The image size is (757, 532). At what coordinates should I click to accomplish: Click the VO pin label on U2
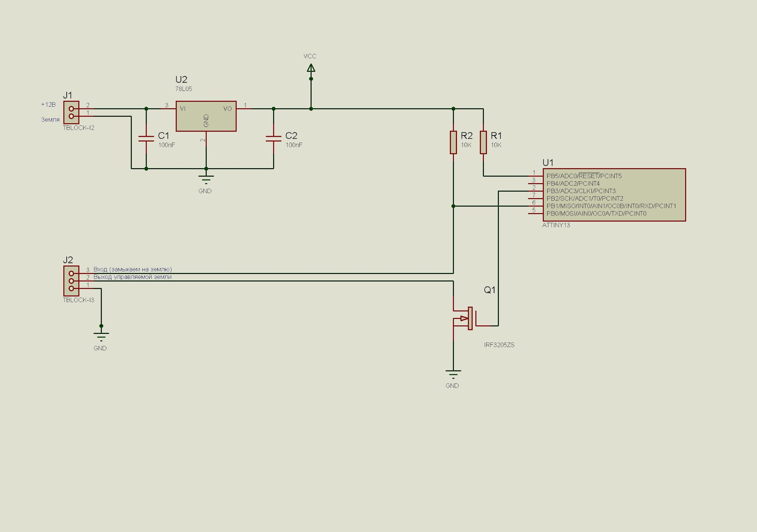[227, 108]
